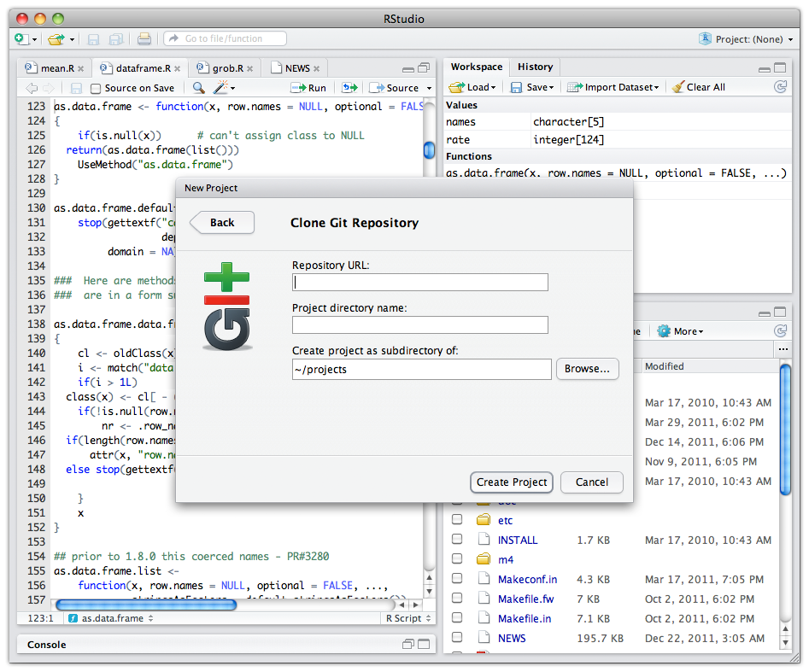Click the Browse button for project subdirectory

(x=587, y=369)
